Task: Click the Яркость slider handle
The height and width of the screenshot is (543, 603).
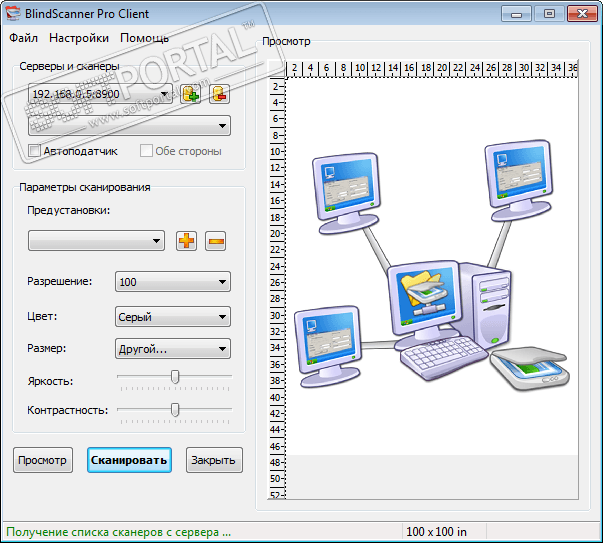Action: 175,377
